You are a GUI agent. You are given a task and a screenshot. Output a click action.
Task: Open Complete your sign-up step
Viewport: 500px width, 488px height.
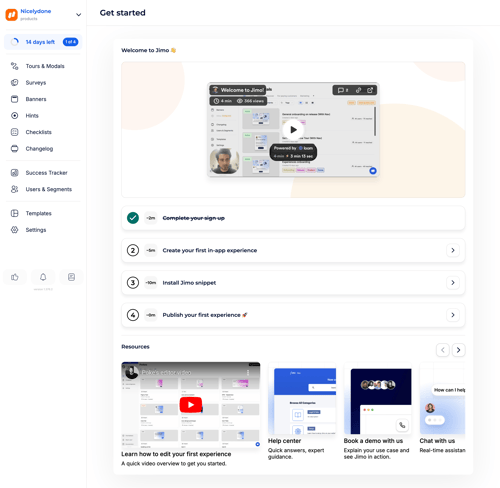point(293,218)
